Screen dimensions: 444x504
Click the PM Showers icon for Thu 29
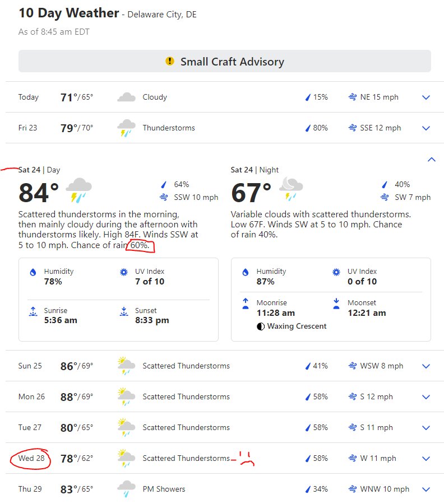click(126, 489)
